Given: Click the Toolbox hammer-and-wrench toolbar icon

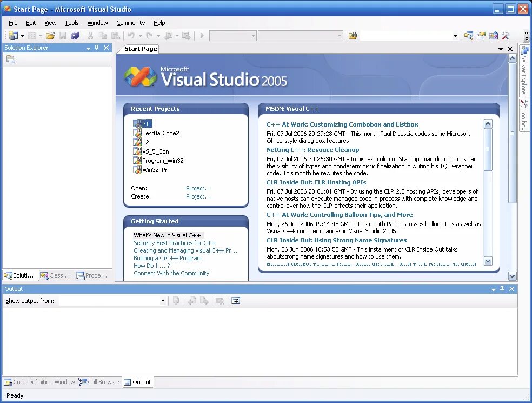Looking at the screenshot, I should pyautogui.click(x=506, y=36).
